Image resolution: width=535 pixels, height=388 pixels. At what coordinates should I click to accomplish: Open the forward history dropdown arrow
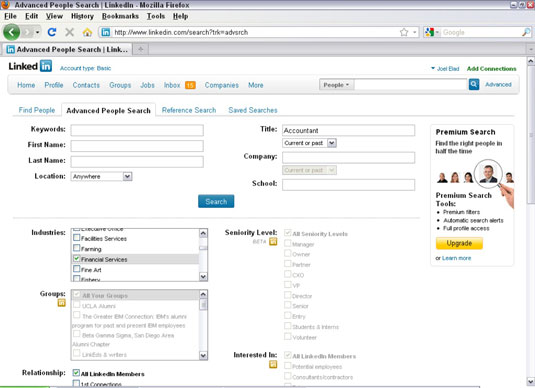coord(38,32)
